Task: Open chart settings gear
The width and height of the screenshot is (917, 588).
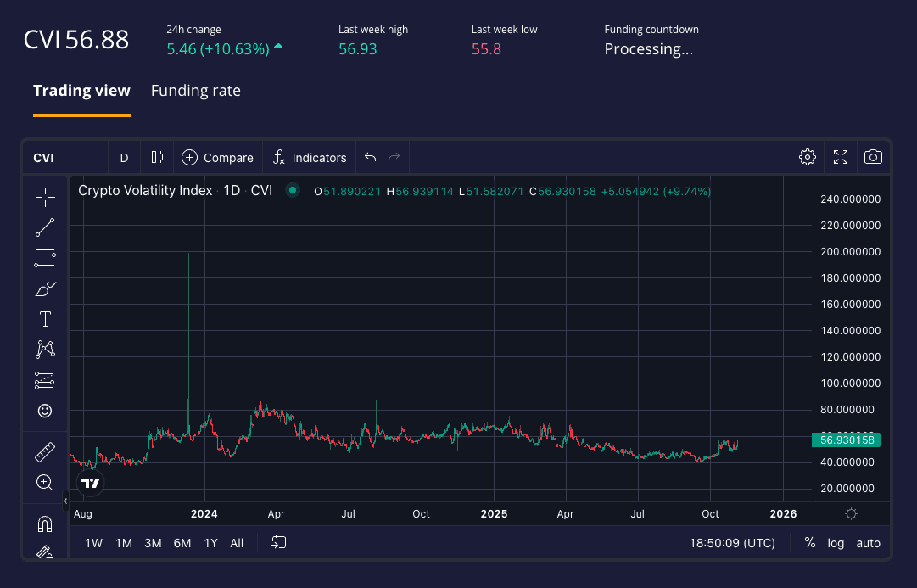Action: point(808,157)
